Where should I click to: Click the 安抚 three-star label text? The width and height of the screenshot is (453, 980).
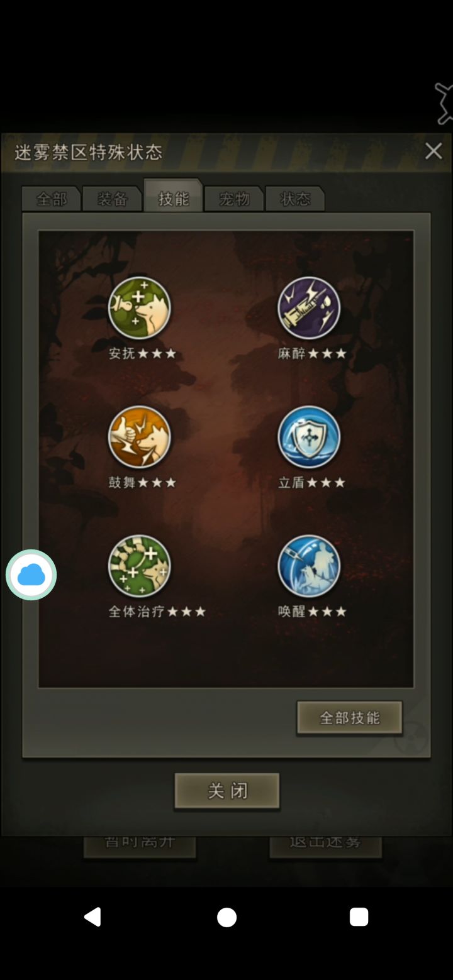click(x=142, y=354)
